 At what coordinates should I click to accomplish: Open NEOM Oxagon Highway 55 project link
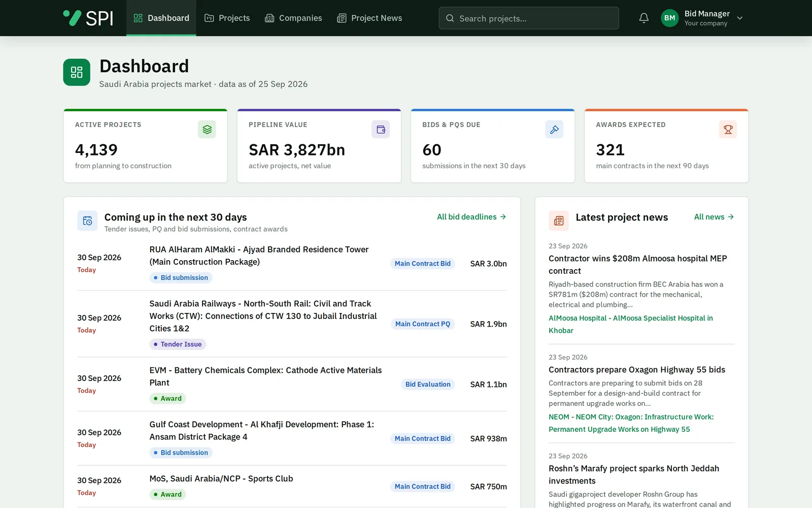click(x=631, y=423)
